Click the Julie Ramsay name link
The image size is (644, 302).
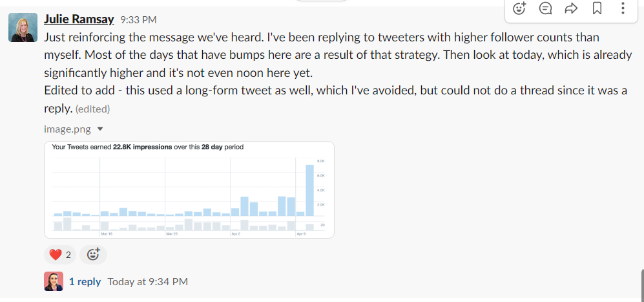pos(80,19)
